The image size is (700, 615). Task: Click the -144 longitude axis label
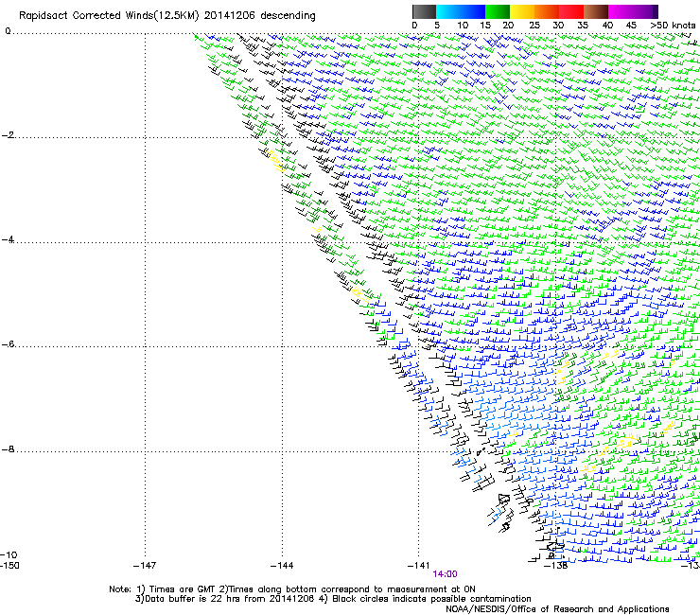(x=282, y=566)
